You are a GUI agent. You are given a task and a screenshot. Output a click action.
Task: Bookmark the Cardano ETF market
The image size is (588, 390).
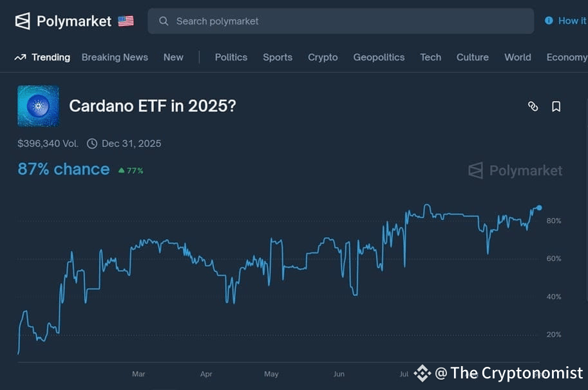coord(556,106)
